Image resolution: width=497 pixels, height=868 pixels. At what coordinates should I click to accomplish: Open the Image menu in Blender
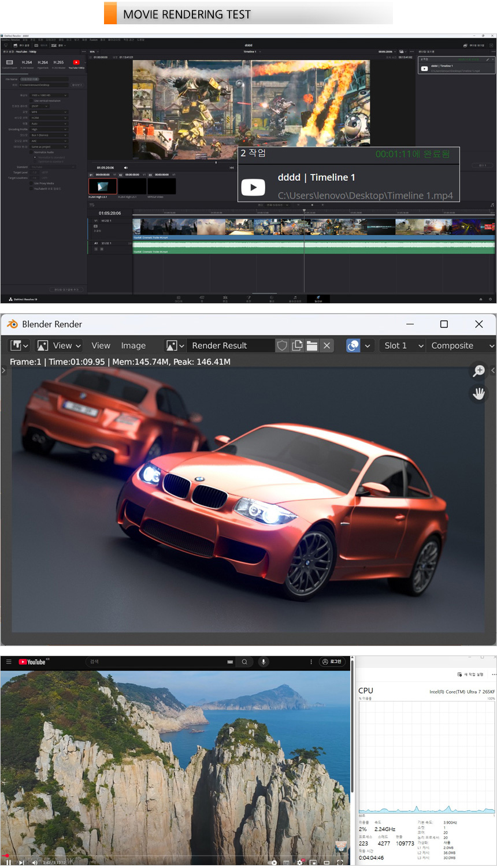[x=133, y=345]
